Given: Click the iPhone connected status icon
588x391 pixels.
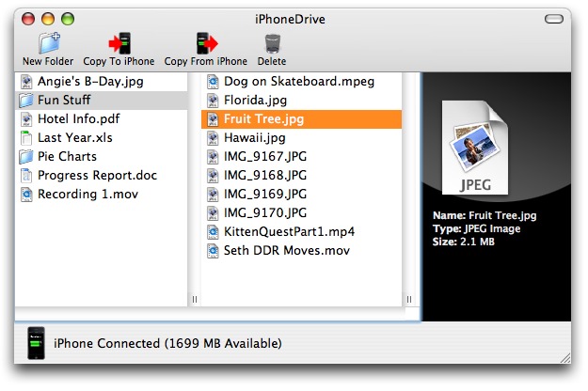Looking at the screenshot, I should tap(37, 343).
